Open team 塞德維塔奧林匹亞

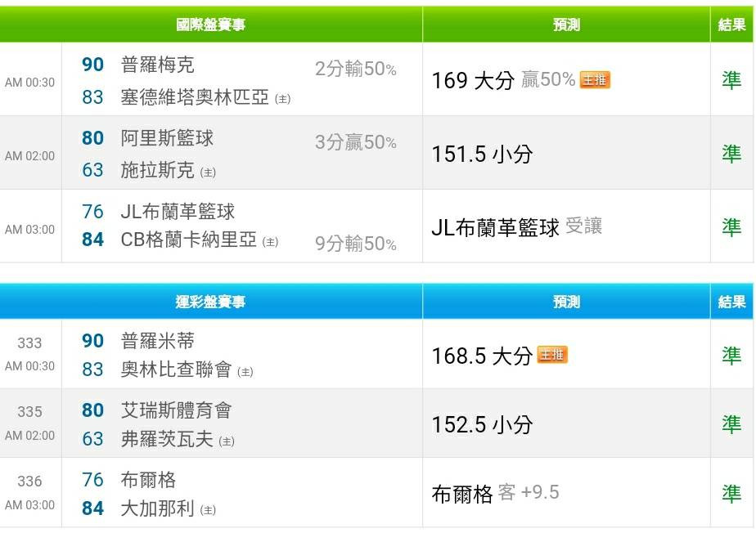click(194, 97)
